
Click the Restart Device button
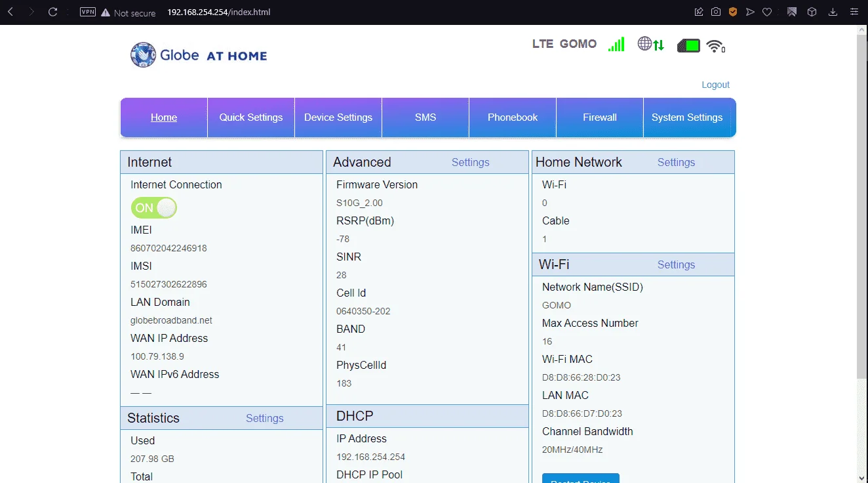581,478
